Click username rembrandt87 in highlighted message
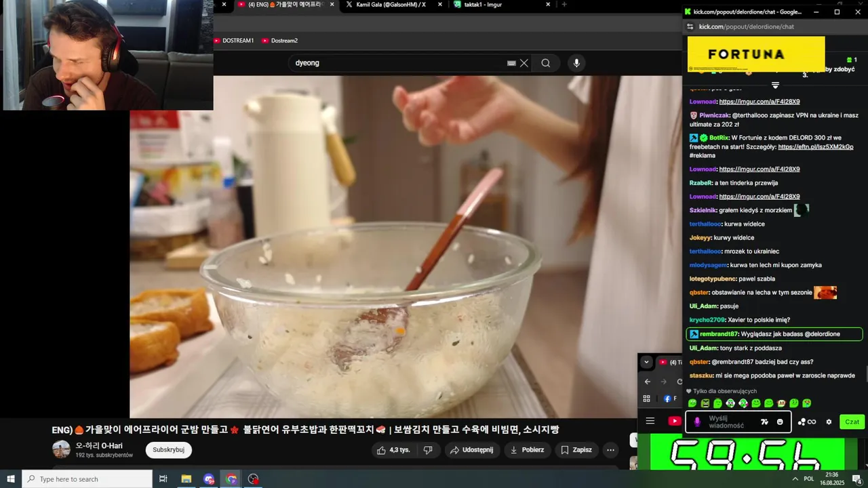The image size is (868, 488). pyautogui.click(x=719, y=334)
